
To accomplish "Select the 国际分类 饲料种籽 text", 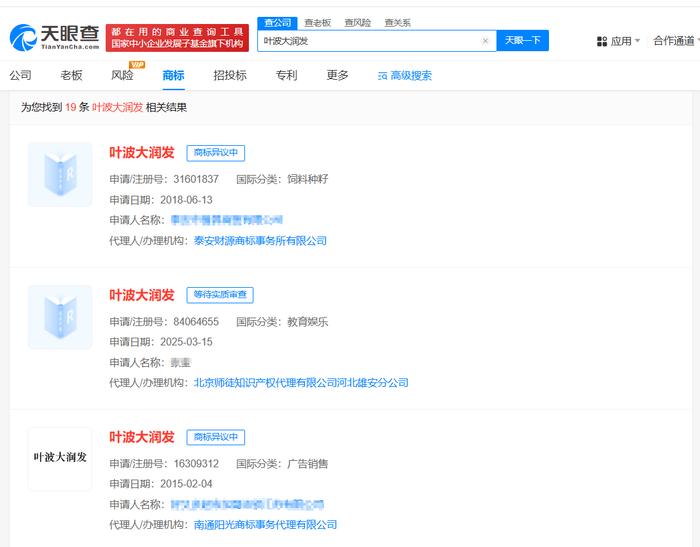I will [282, 179].
